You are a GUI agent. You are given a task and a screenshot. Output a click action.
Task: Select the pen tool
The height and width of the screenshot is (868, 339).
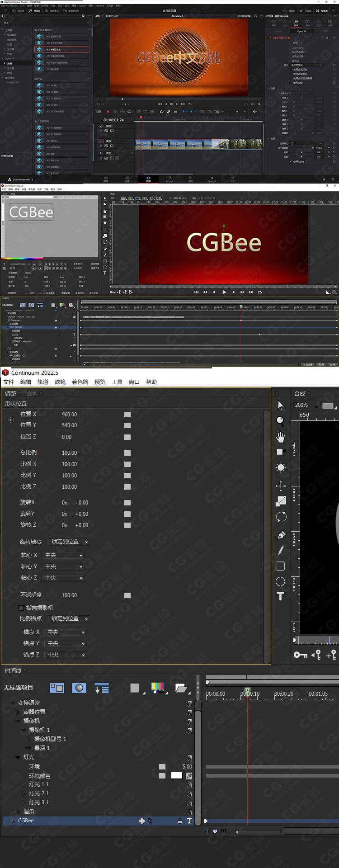point(281,535)
